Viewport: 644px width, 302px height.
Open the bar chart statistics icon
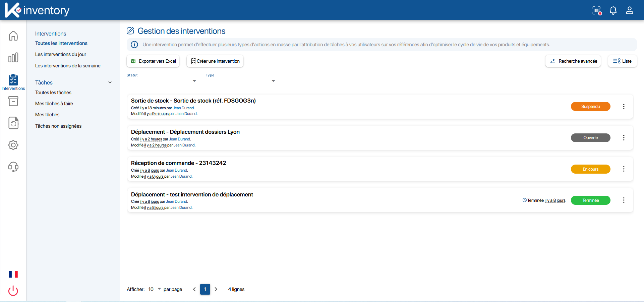click(x=13, y=58)
